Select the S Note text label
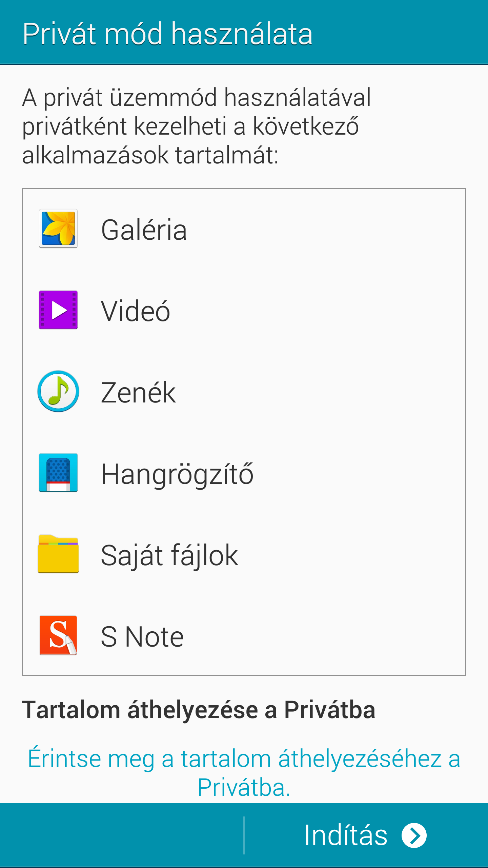Image resolution: width=488 pixels, height=868 pixels. click(142, 637)
